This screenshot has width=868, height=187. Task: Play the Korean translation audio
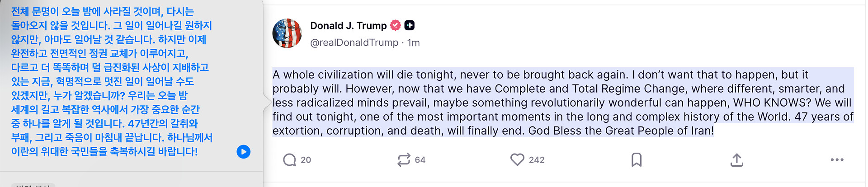243,152
